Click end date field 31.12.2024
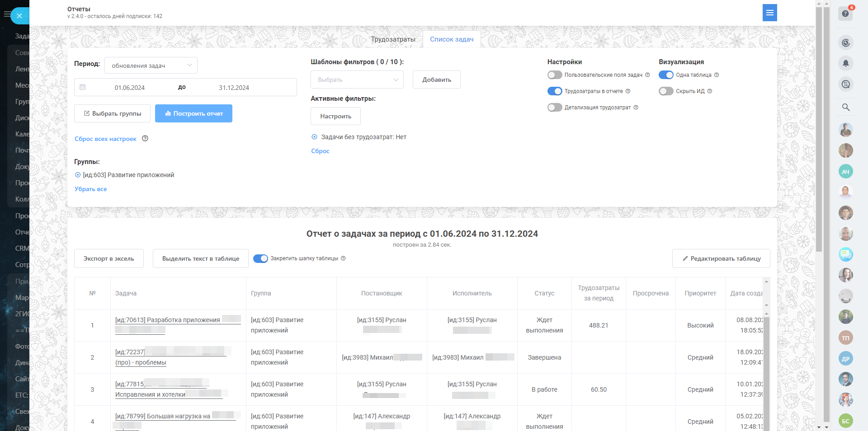 (x=234, y=88)
